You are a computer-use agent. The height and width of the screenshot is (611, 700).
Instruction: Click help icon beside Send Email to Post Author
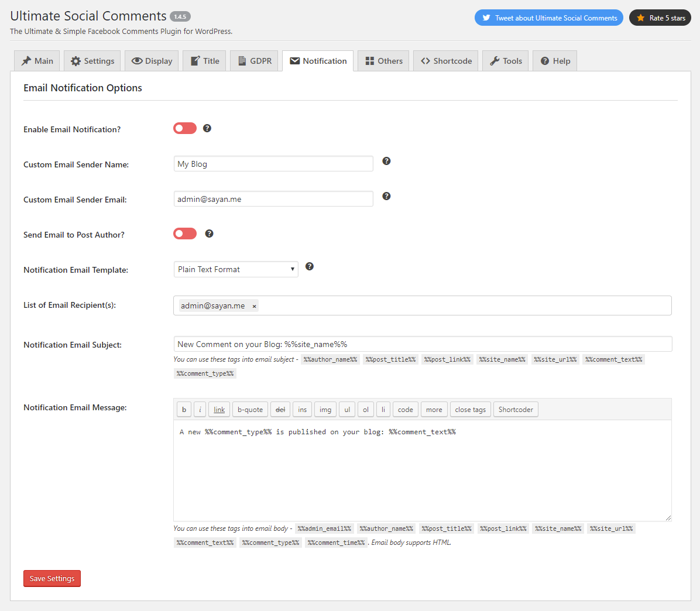tap(209, 234)
